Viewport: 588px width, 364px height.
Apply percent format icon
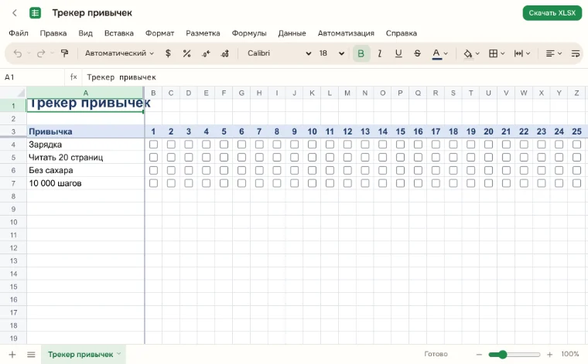(186, 53)
